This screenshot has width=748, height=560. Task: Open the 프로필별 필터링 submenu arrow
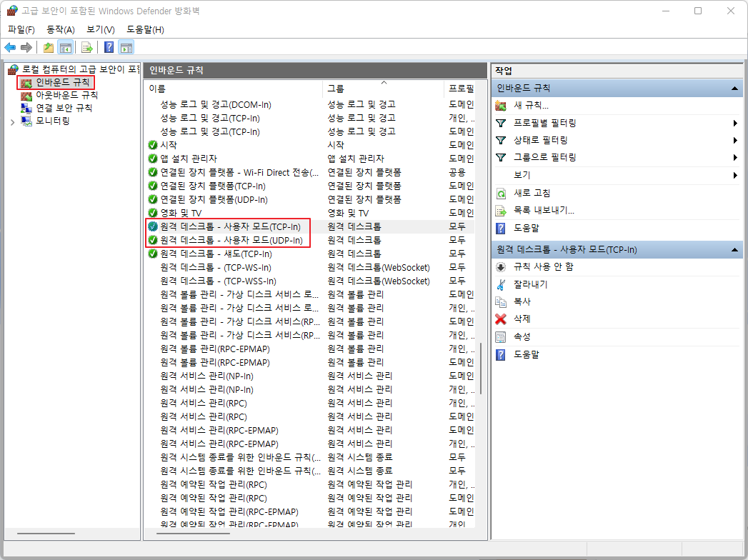(735, 123)
